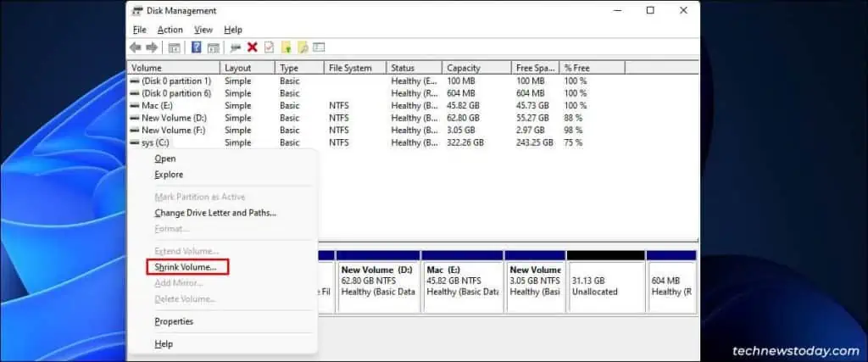Click drive icon beside New Volume (F:) row
This screenshot has width=868, height=362.
pyautogui.click(x=135, y=130)
